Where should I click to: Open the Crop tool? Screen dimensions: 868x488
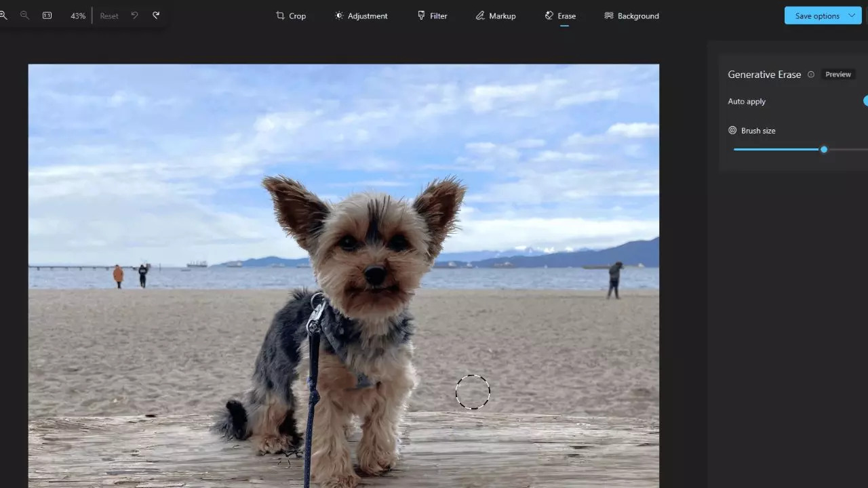pos(291,16)
